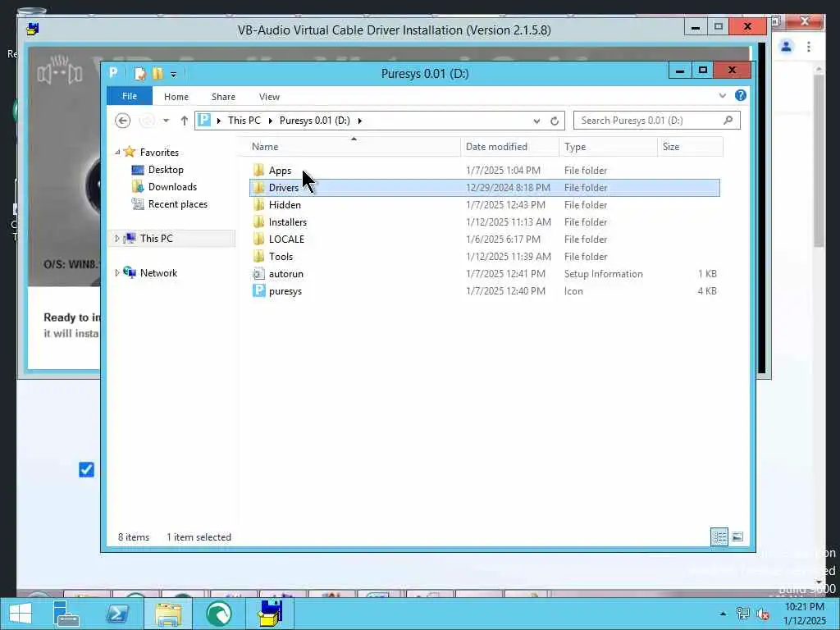The width and height of the screenshot is (840, 630).
Task: Open the address bar history dropdown
Action: [x=536, y=121]
